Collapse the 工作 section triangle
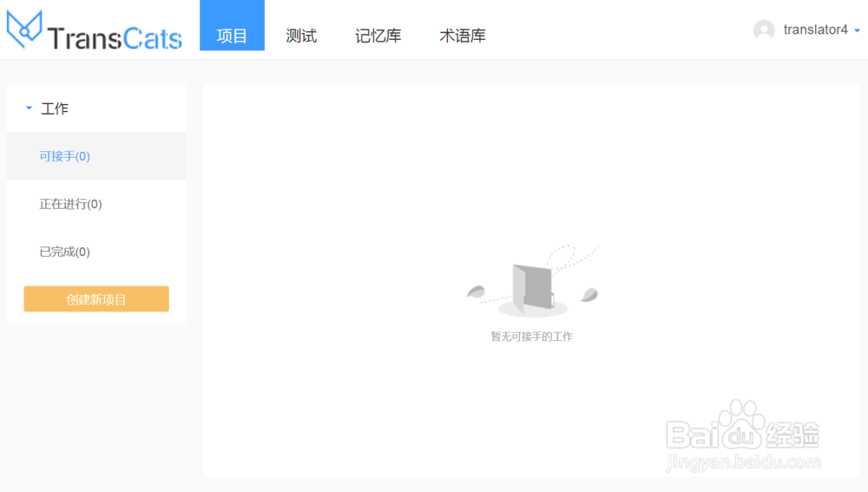 29,108
